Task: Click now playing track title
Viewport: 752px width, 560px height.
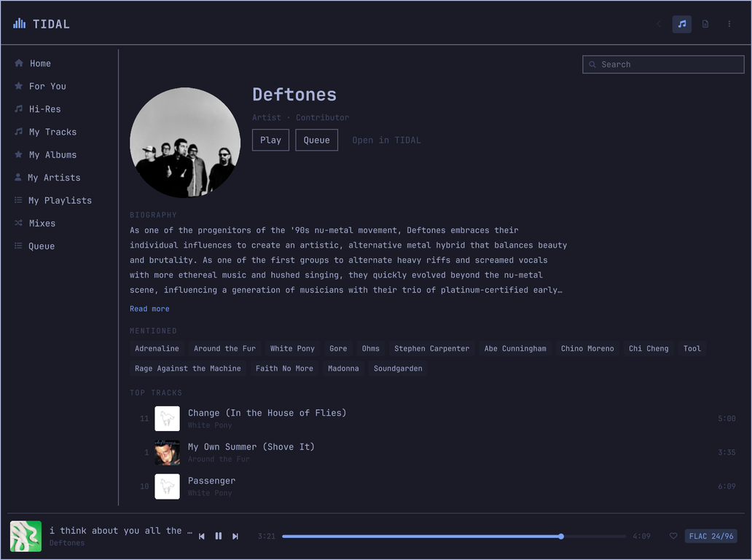Action: [121, 531]
